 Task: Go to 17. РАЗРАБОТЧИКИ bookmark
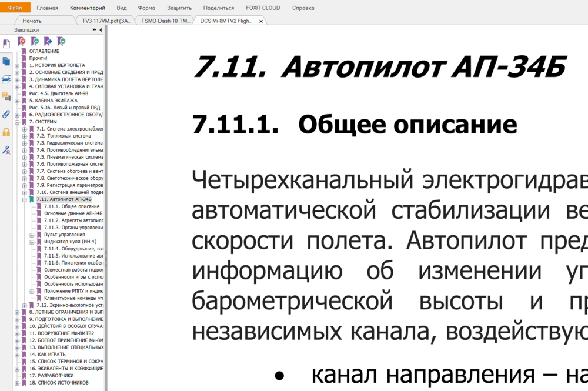pyautogui.click(x=51, y=376)
